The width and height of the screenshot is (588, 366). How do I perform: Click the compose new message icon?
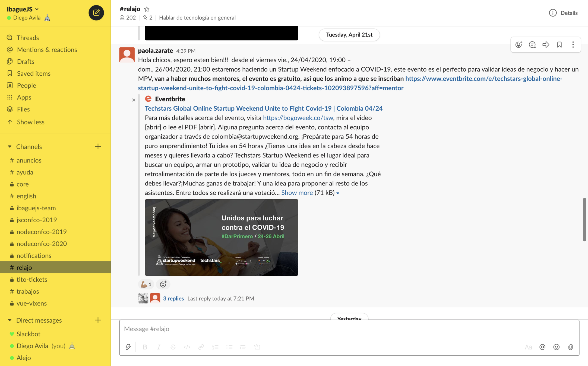click(96, 13)
